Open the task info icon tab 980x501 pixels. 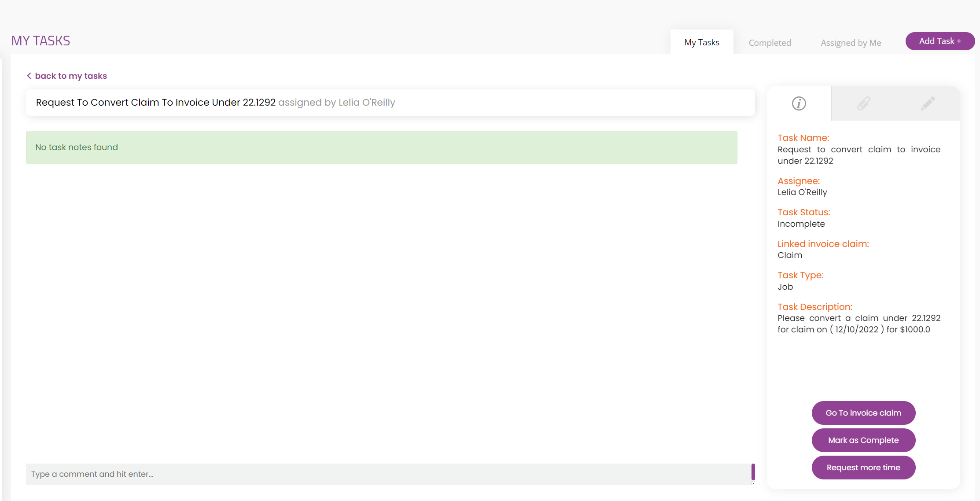click(x=799, y=103)
